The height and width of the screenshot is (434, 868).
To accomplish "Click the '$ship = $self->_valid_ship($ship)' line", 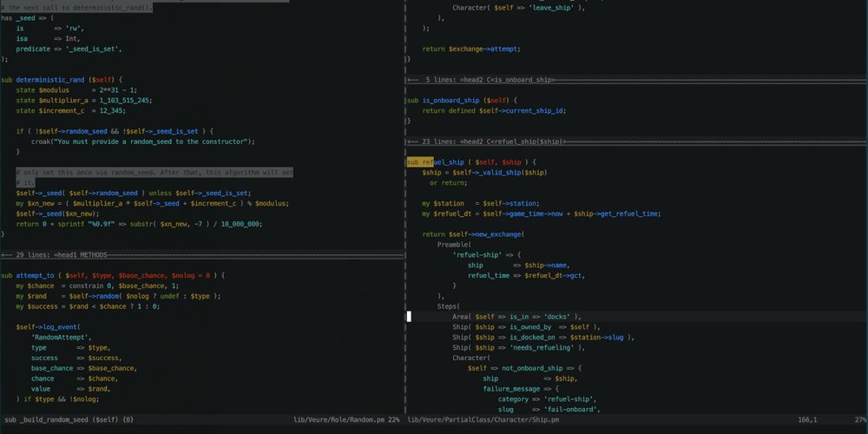I will (485, 173).
